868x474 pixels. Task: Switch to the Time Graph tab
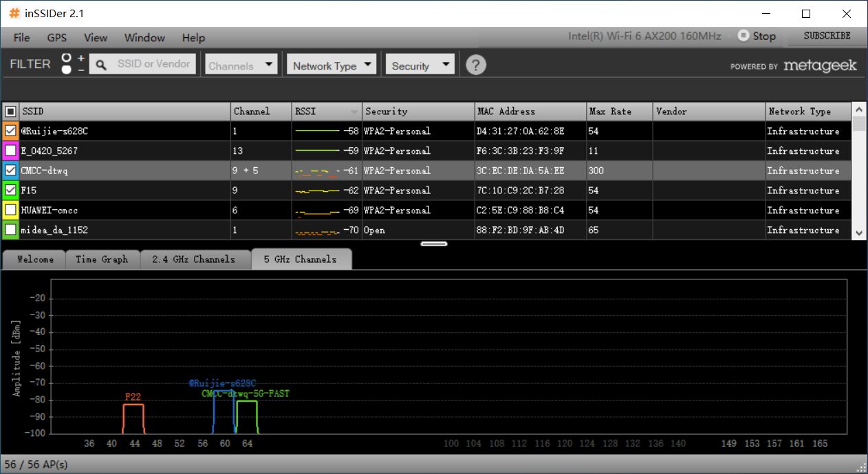click(102, 259)
